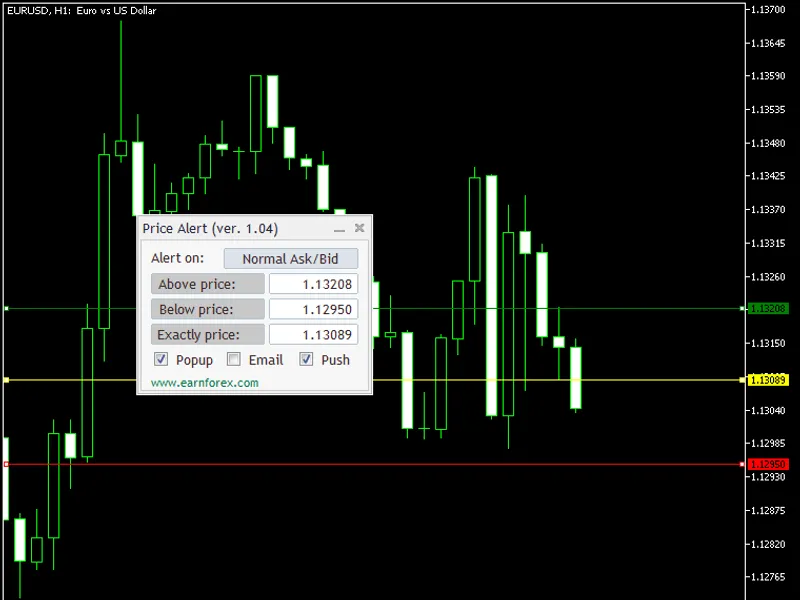The height and width of the screenshot is (600, 800).
Task: Click the EURUSD, H1 chart title text
Action: click(x=82, y=10)
